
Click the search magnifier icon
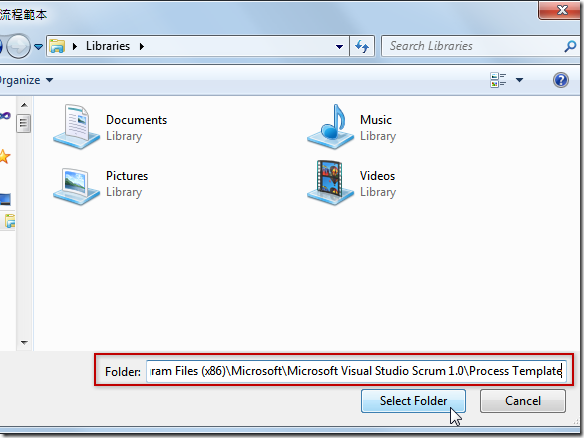[x=570, y=46]
